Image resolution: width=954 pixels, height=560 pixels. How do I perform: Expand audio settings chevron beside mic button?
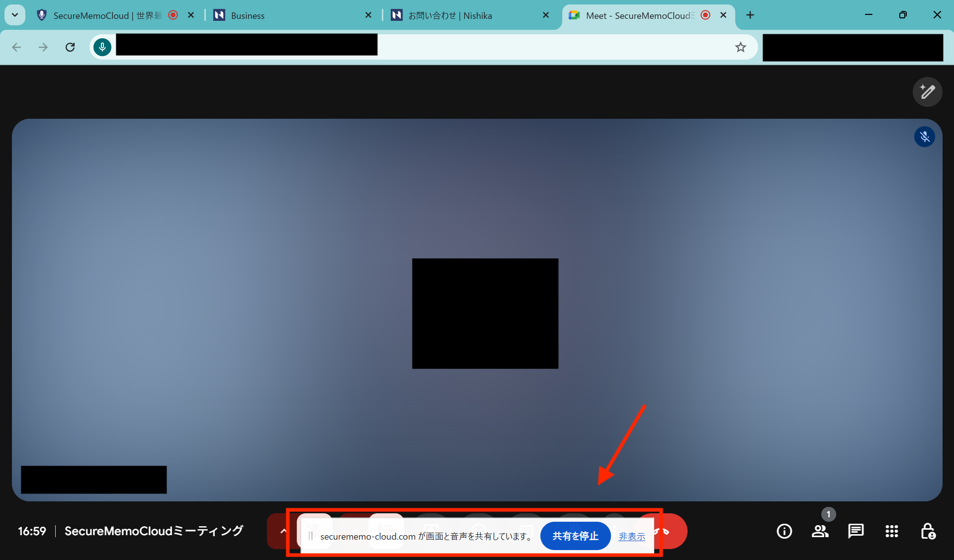pyautogui.click(x=283, y=531)
